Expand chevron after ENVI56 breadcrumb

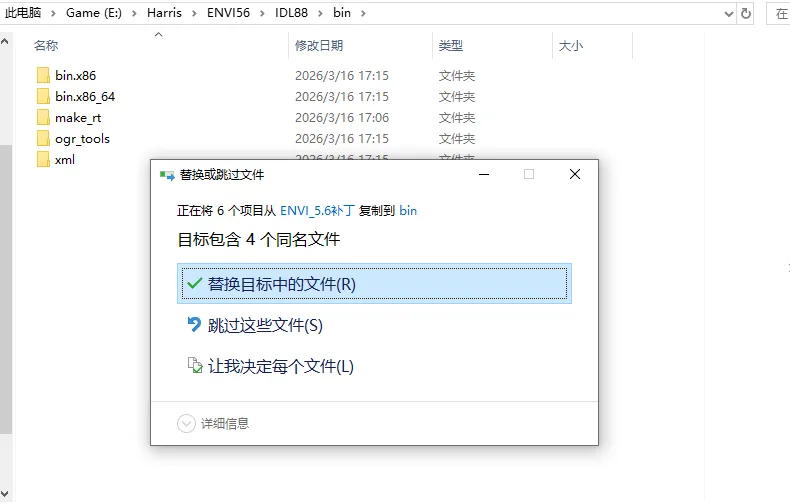[262, 14]
